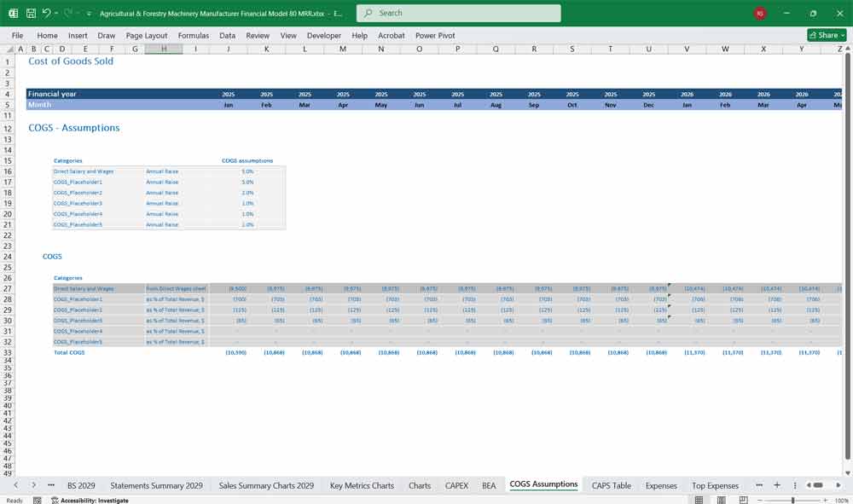This screenshot has width=853, height=504.
Task: Open the Power Pivot tab
Action: pyautogui.click(x=436, y=36)
